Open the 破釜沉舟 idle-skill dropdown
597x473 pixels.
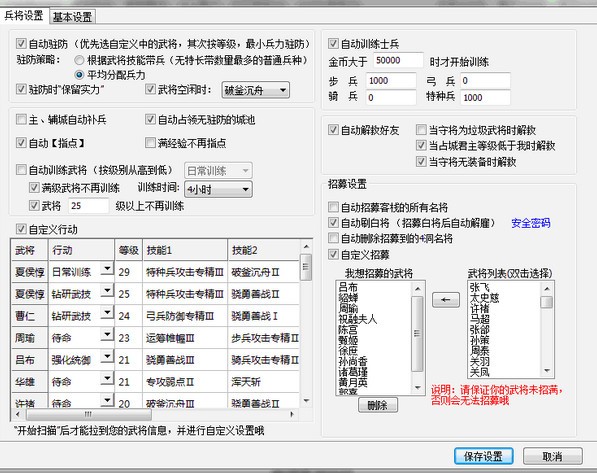pos(255,90)
